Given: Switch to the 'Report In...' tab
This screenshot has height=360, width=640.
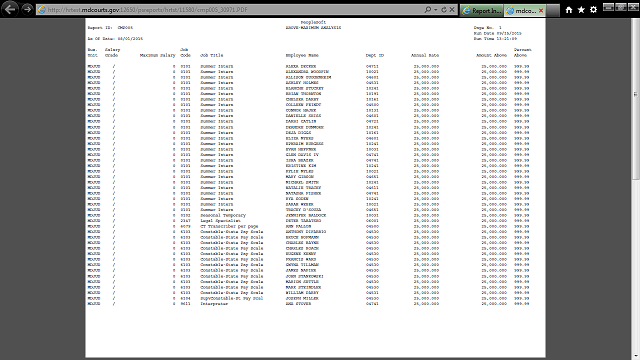Looking at the screenshot, I should [x=482, y=11].
